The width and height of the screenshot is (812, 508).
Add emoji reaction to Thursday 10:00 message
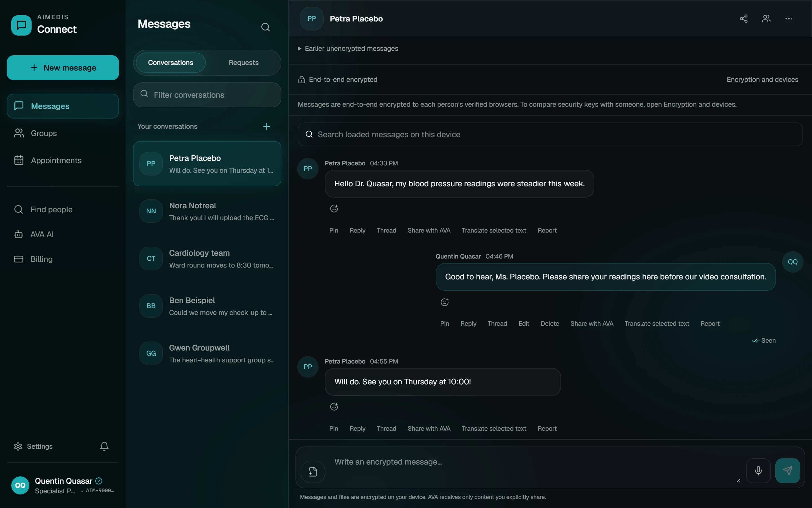click(x=334, y=406)
